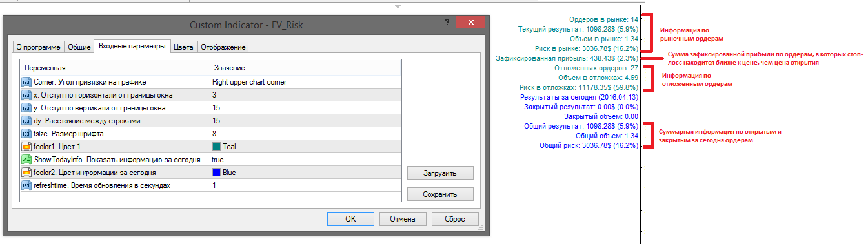Click the integer icon next to y. Отступ по вертикали
Image resolution: width=868 pixels, height=252 pixels.
pos(26,108)
